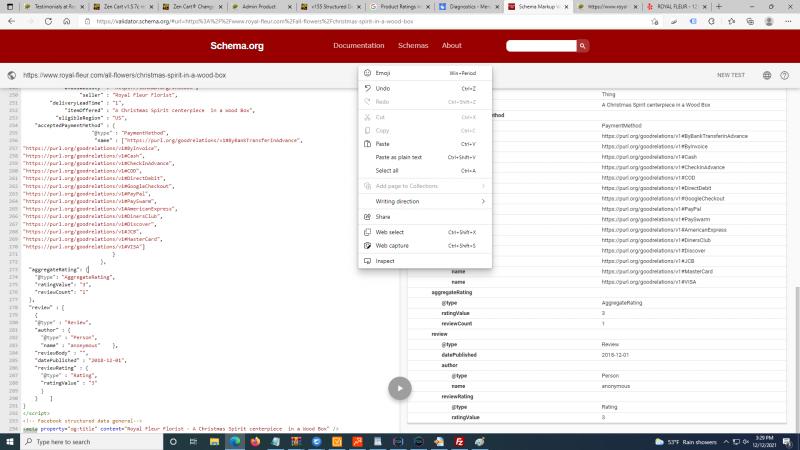Open the Collections icon in browser toolbar
Screen dimensions: 800x450
click(x=750, y=21)
